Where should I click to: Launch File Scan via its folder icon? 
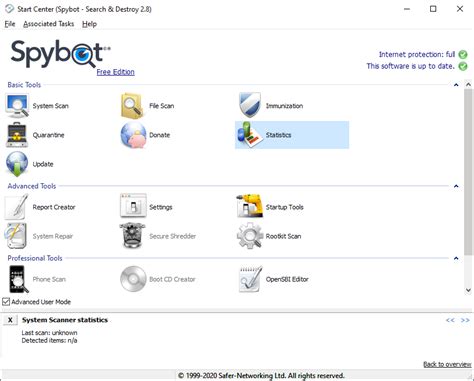click(x=132, y=106)
